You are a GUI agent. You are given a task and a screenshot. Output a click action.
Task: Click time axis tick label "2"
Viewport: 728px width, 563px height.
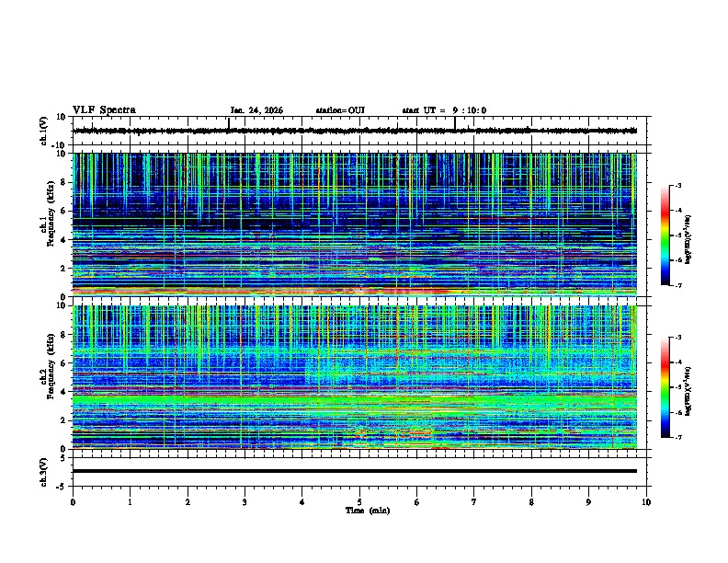pyautogui.click(x=188, y=502)
